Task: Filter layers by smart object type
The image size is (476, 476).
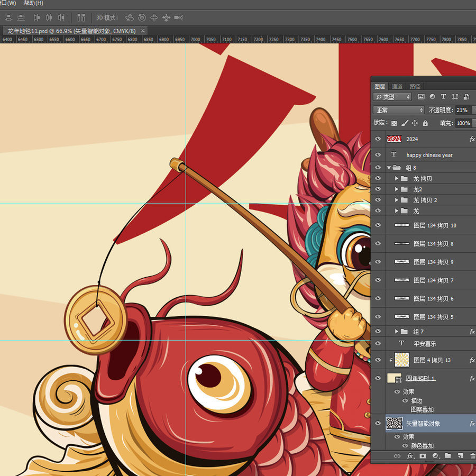Action: point(466,97)
